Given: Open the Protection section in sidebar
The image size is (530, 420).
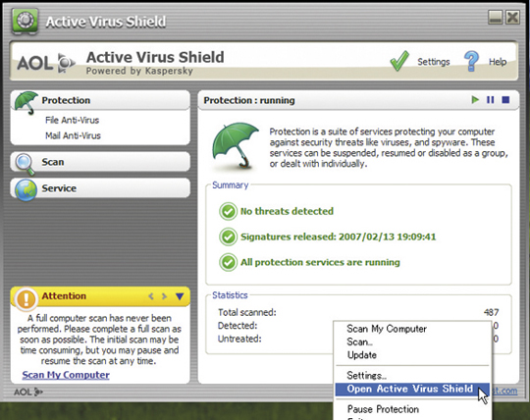Looking at the screenshot, I should coord(100,100).
